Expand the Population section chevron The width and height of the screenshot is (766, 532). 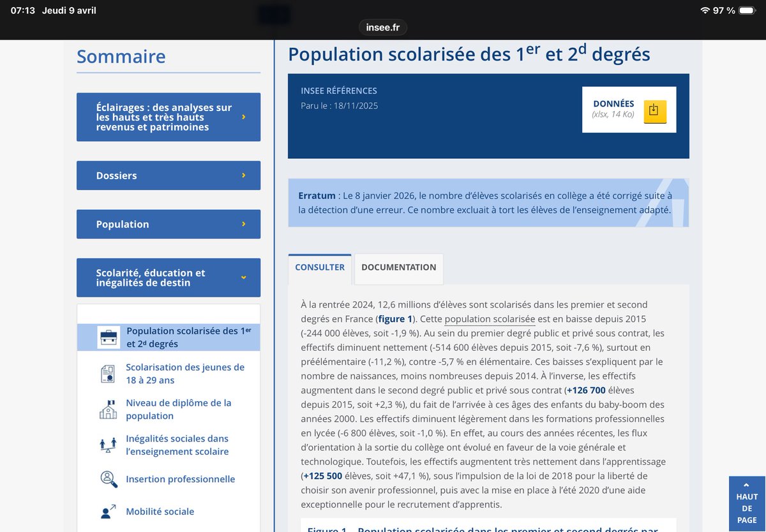pyautogui.click(x=244, y=224)
